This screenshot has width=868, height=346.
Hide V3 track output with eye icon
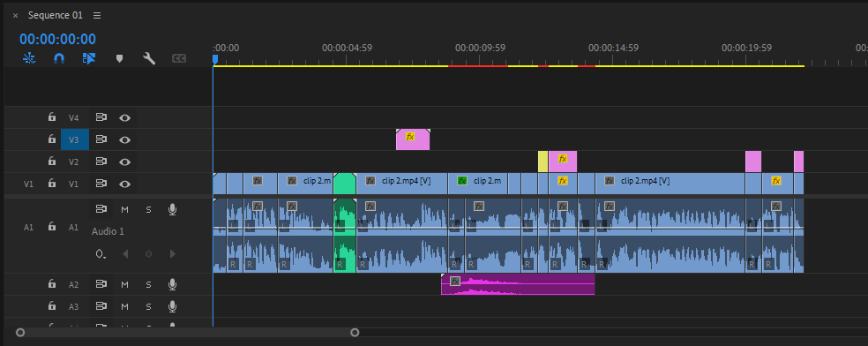tap(125, 139)
